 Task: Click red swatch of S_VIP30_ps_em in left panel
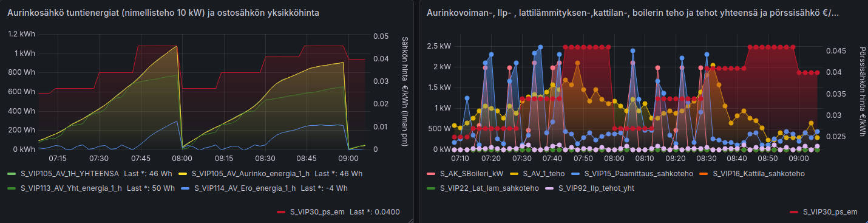coord(282,212)
